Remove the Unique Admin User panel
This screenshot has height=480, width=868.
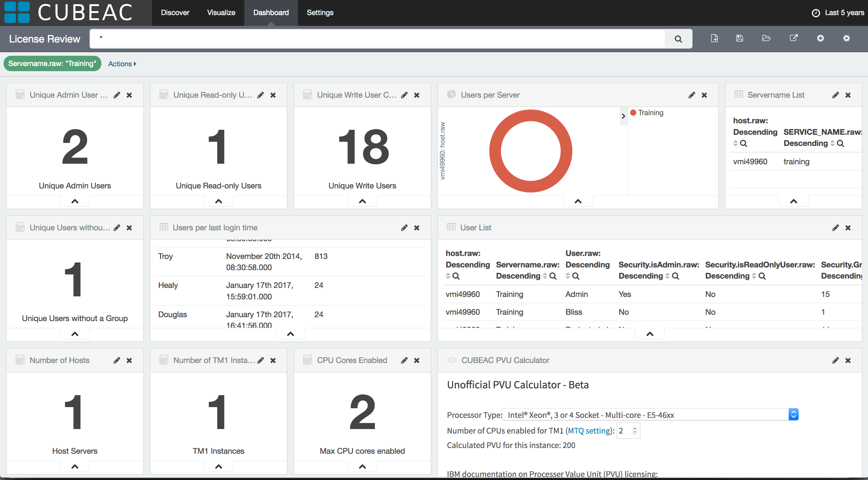tap(129, 95)
